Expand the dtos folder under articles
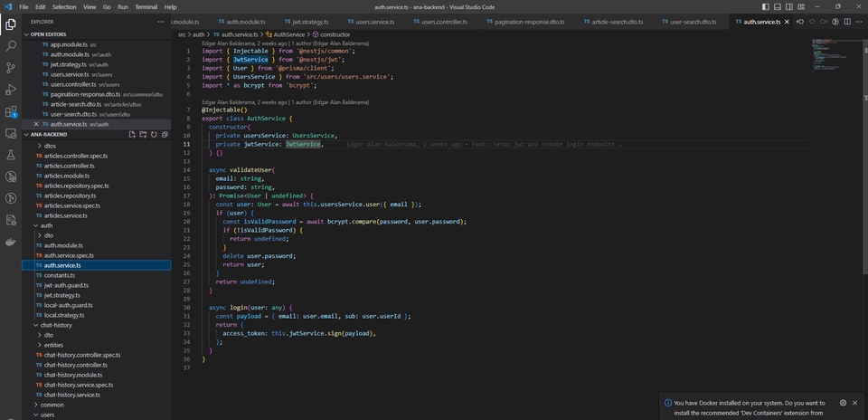868x420 pixels. click(49, 146)
